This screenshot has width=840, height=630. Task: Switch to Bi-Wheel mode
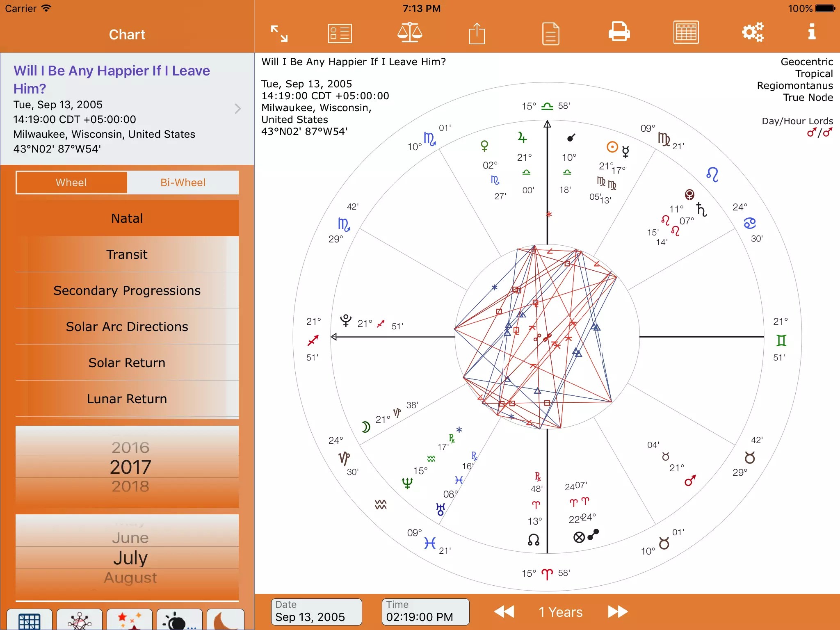[x=183, y=183]
